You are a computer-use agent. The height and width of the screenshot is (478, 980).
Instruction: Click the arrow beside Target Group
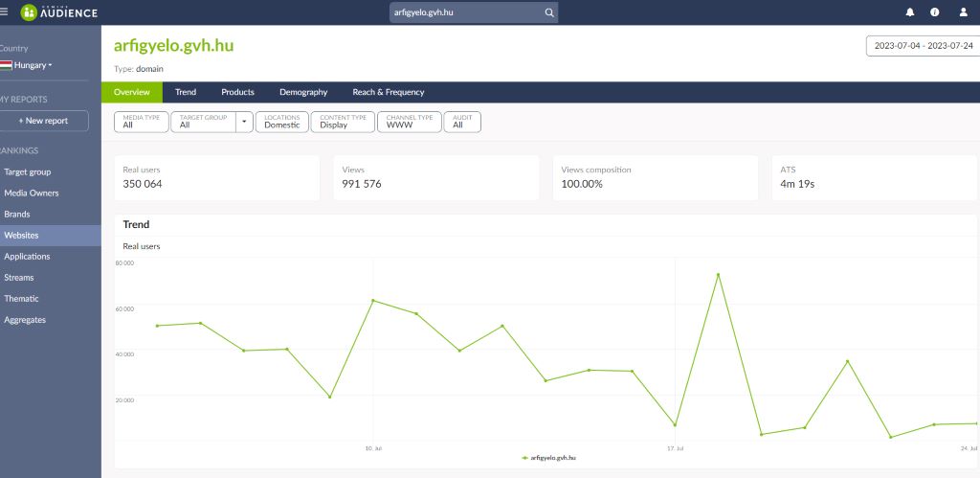point(244,122)
